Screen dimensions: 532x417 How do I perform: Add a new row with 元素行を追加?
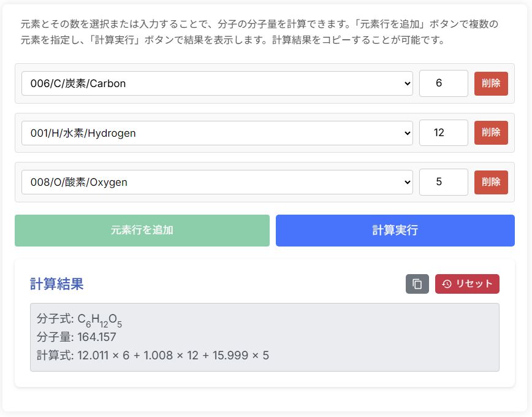142,231
